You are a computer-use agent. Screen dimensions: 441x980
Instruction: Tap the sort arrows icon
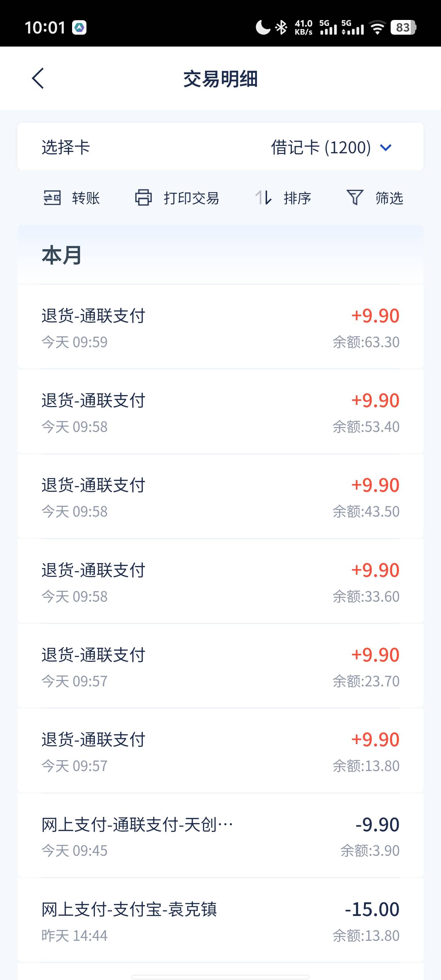point(263,198)
